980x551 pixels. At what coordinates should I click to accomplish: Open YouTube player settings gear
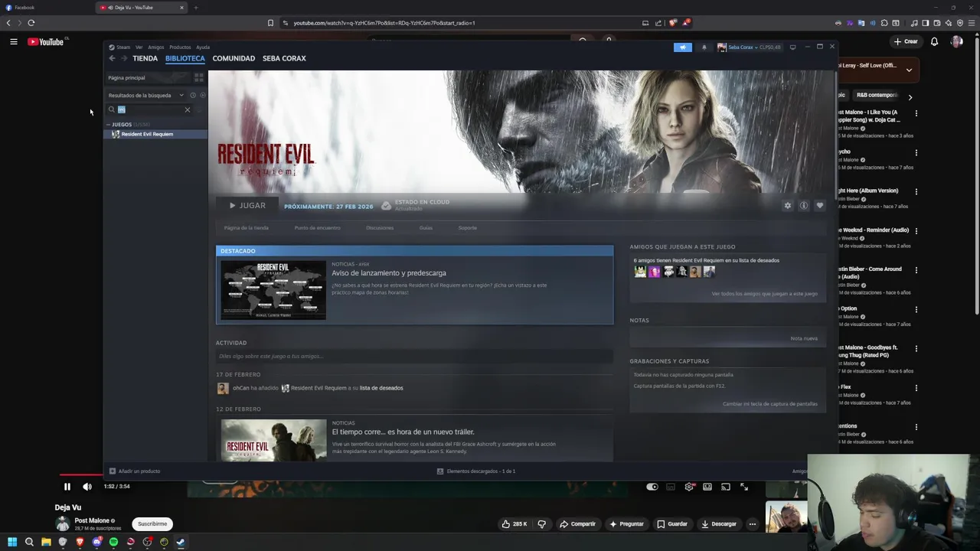pos(689,487)
